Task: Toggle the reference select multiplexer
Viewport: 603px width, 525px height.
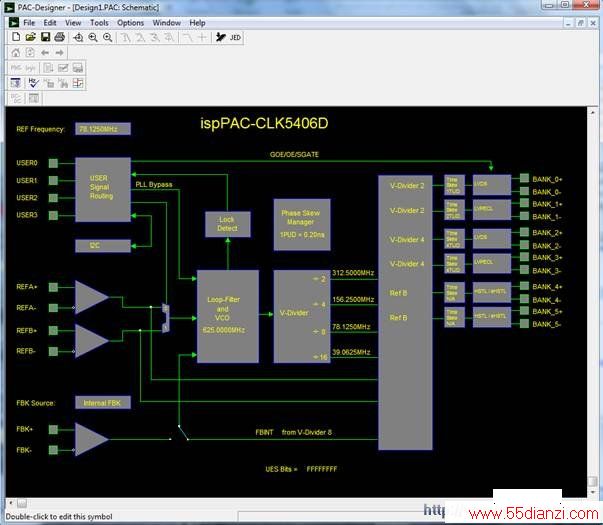Action: 165,318
